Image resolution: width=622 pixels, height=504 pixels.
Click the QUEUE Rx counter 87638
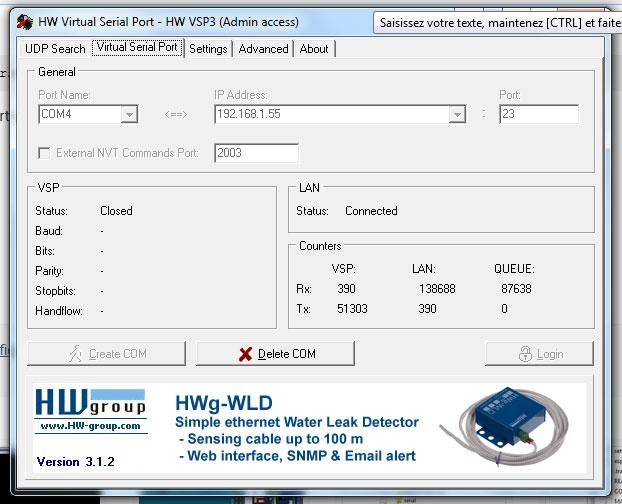tap(516, 289)
